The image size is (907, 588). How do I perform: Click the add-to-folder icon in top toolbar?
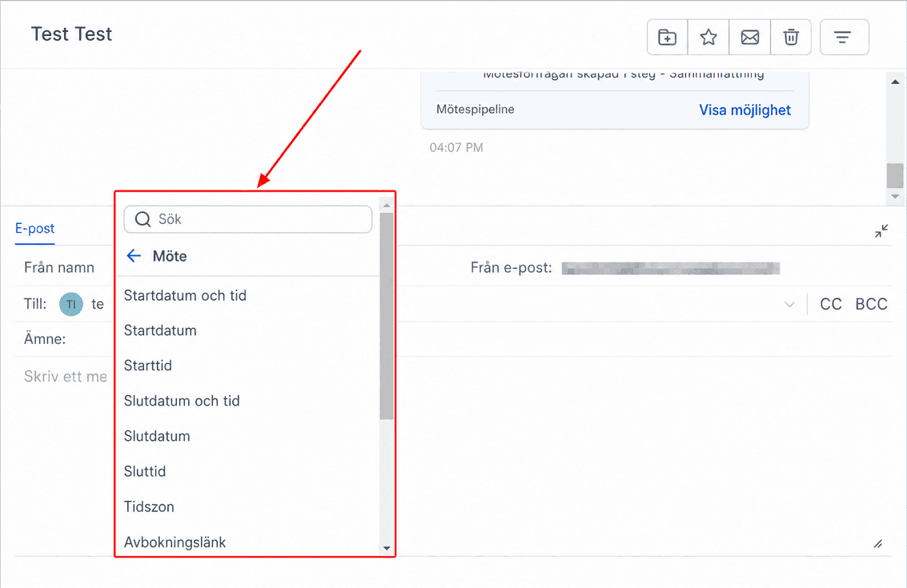[x=667, y=37]
